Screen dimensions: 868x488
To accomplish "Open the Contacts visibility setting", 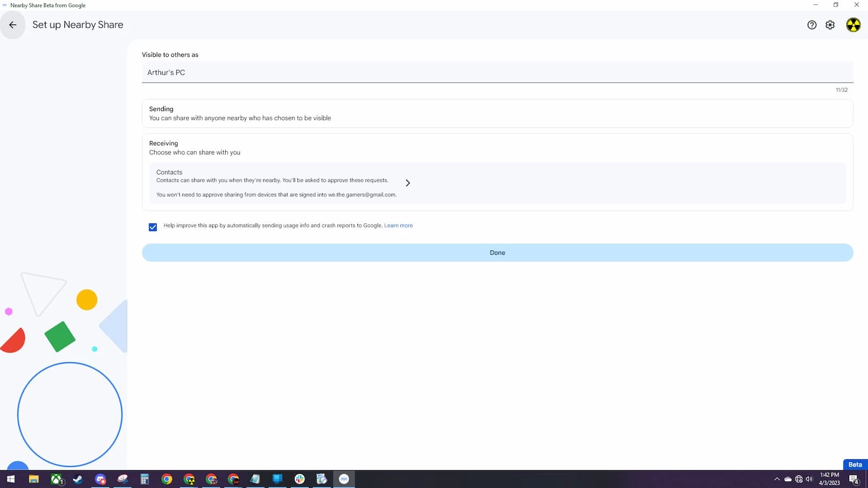I will (277, 183).
